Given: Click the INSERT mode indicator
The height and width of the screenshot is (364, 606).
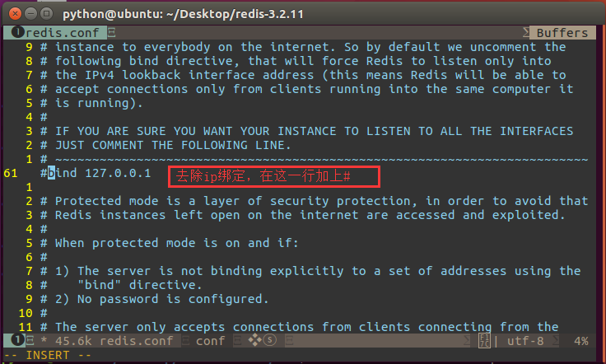Looking at the screenshot, I should point(48,355).
